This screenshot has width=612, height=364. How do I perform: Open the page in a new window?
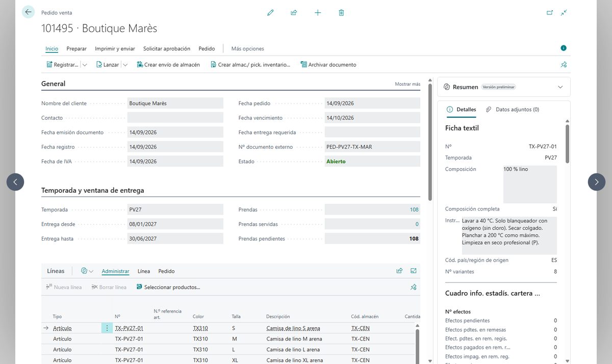[x=550, y=13]
